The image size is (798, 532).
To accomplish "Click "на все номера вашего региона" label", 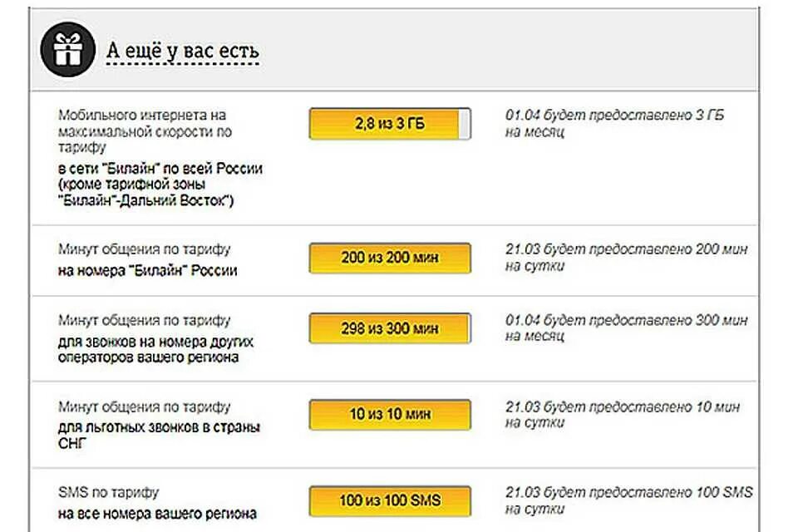I will [157, 513].
